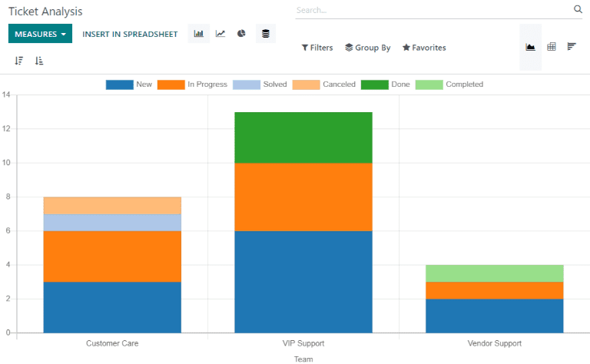
Task: Click Insert in Spreadsheet button
Action: pyautogui.click(x=130, y=34)
